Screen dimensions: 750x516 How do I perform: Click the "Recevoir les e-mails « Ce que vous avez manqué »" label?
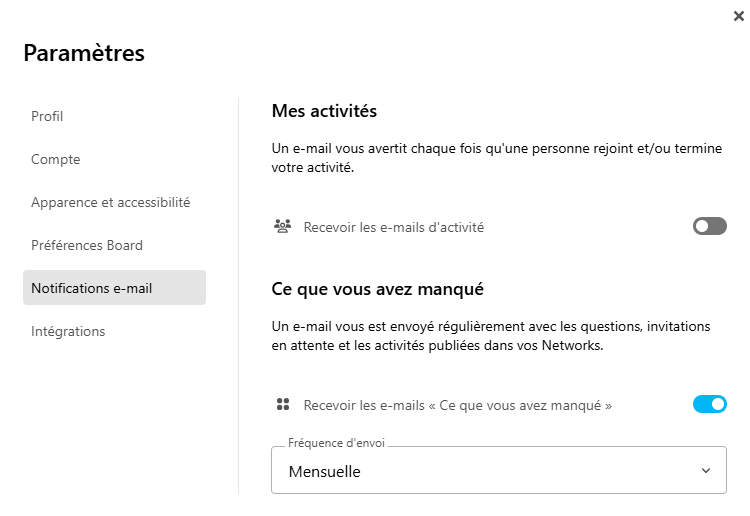[x=458, y=405]
